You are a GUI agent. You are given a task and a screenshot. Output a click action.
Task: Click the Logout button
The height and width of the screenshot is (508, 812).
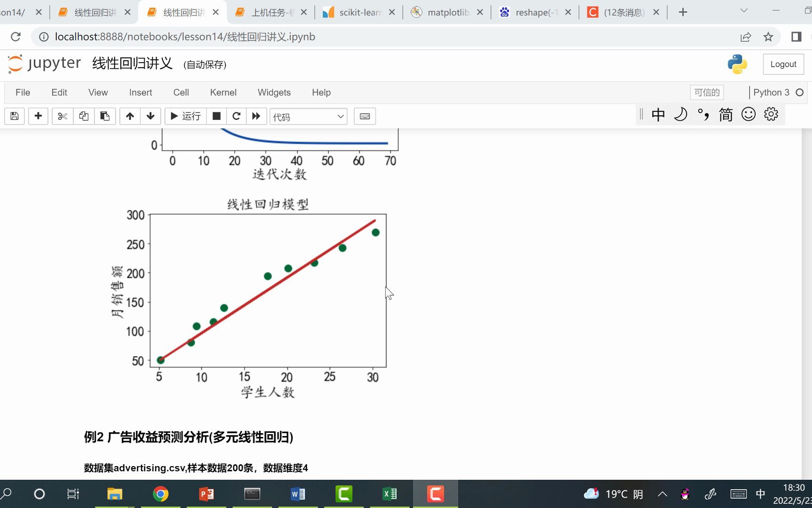(x=783, y=64)
